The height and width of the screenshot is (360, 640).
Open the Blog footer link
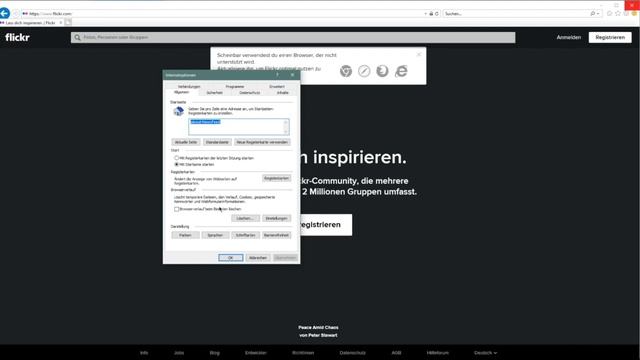(214, 353)
